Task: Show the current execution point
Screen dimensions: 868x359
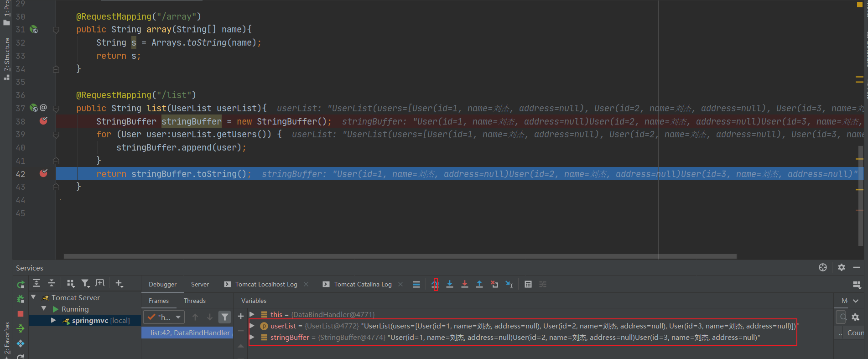Action: [416, 284]
